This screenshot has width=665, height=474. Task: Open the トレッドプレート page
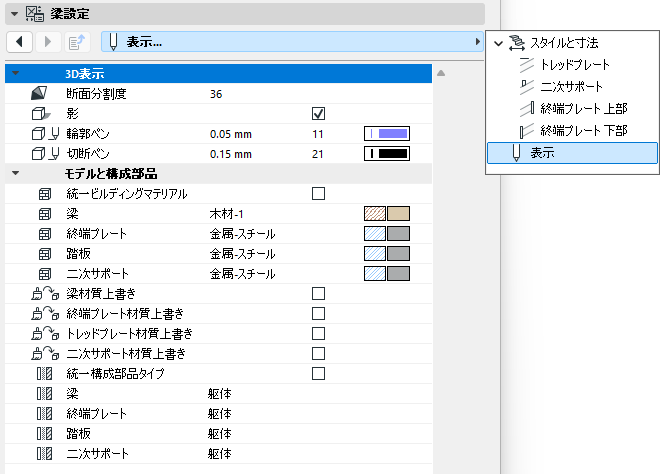click(x=575, y=64)
